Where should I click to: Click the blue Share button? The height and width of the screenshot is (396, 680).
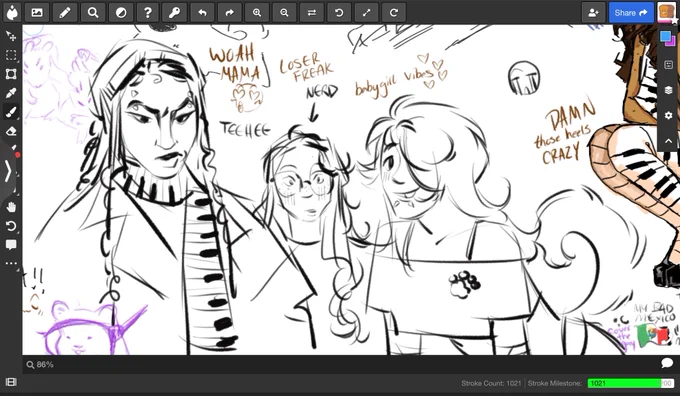coord(631,13)
